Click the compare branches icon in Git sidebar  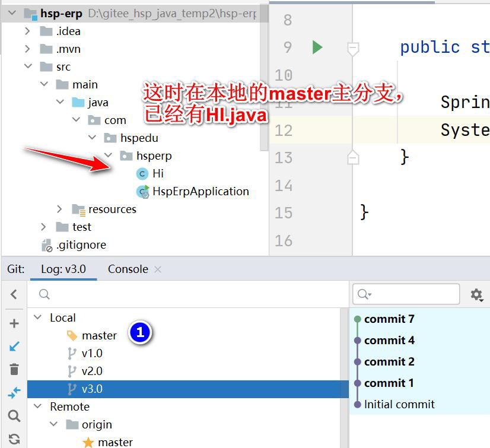coord(14,392)
